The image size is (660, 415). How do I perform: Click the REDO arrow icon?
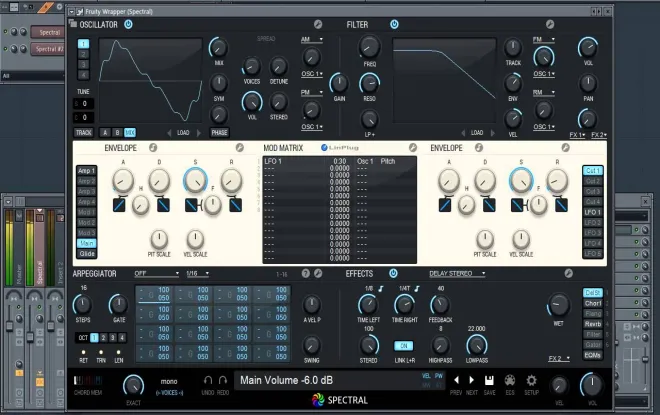click(x=223, y=380)
